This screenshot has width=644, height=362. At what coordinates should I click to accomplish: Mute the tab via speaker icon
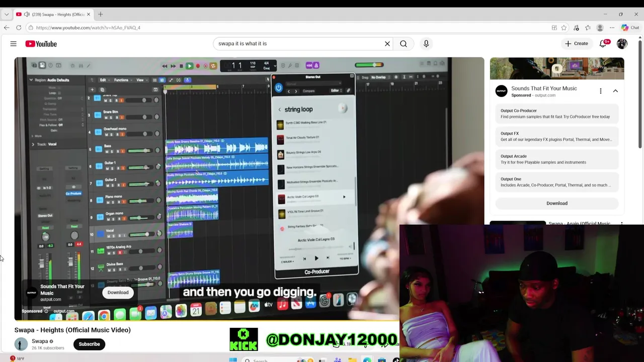26,14
